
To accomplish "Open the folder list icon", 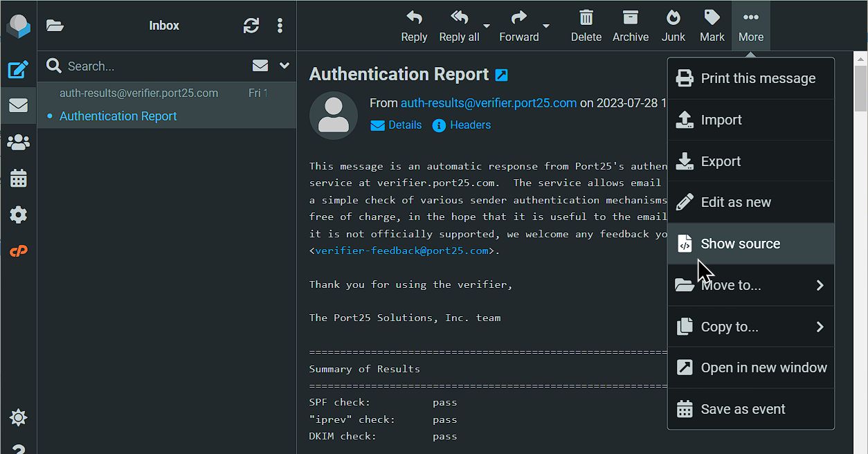I will coord(55,26).
